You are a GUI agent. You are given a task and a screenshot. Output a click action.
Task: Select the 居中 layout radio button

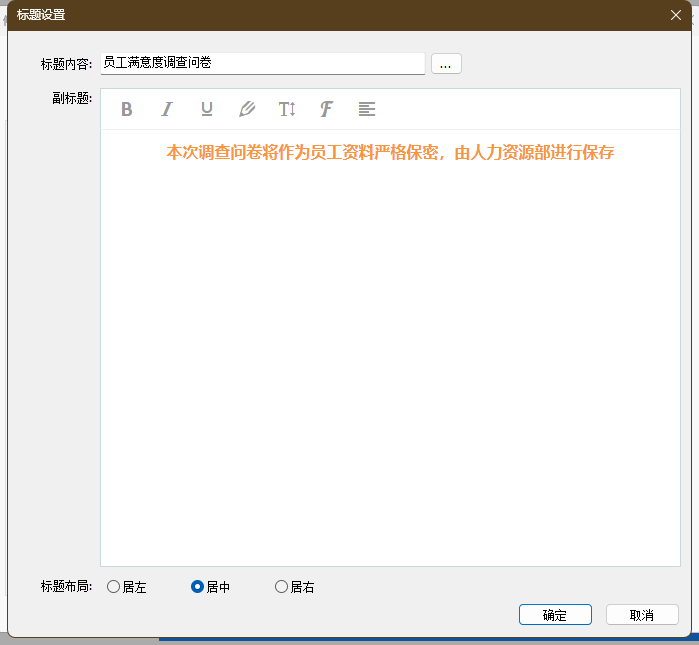(197, 587)
